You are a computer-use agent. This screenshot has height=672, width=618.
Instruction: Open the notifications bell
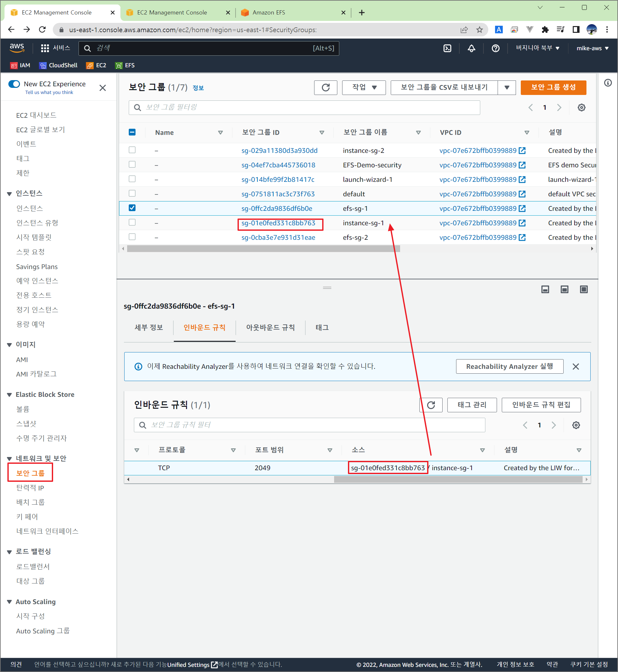click(471, 48)
